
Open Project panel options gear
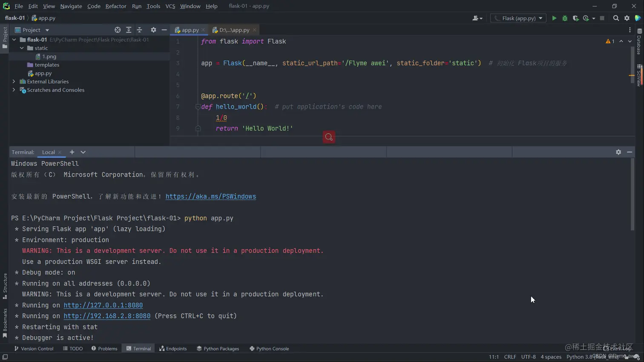(153, 30)
